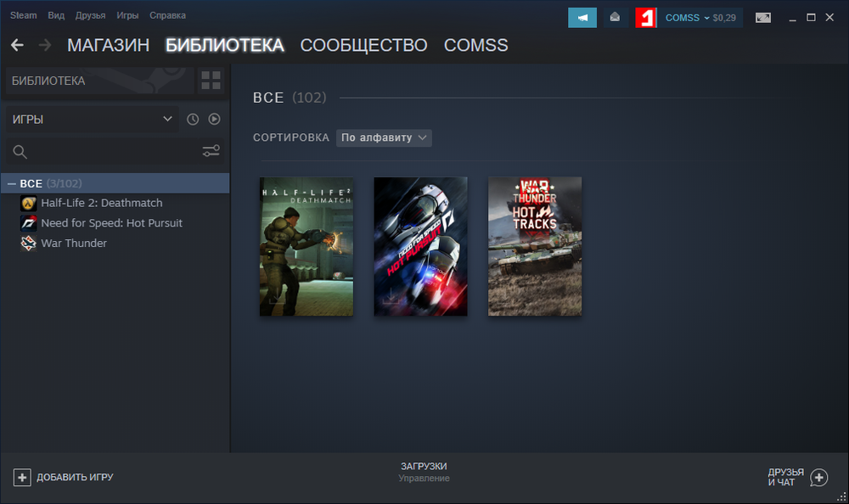The width and height of the screenshot is (849, 504).
Task: Click the search magnifier icon
Action: (20, 152)
